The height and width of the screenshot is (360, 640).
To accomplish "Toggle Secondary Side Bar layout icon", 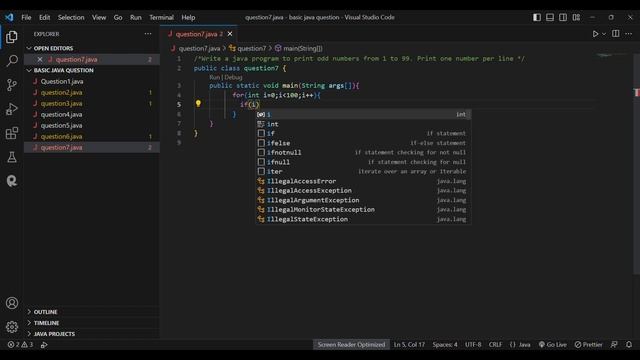I will coord(563,17).
